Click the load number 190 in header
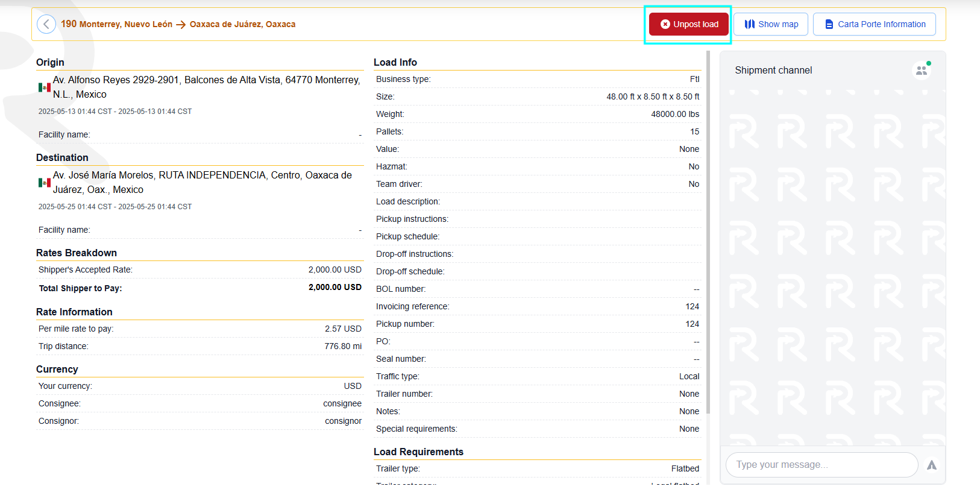Screen dimensions: 980x495 69,24
